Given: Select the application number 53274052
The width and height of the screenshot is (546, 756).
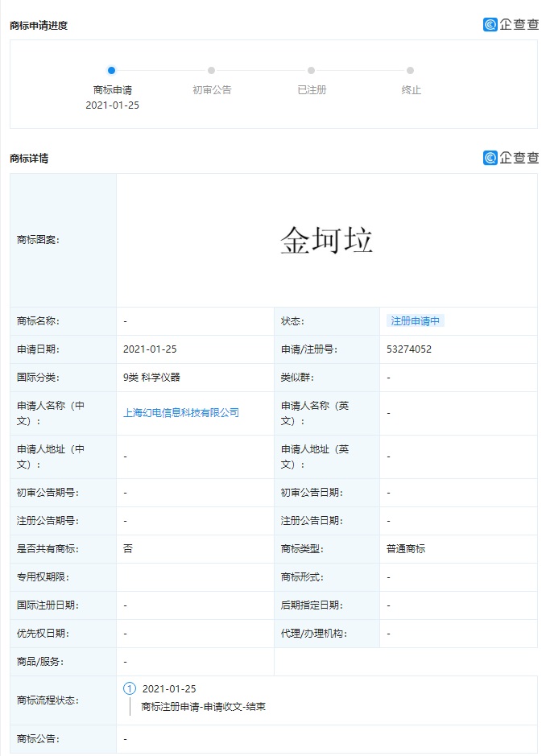Looking at the screenshot, I should pos(409,349).
